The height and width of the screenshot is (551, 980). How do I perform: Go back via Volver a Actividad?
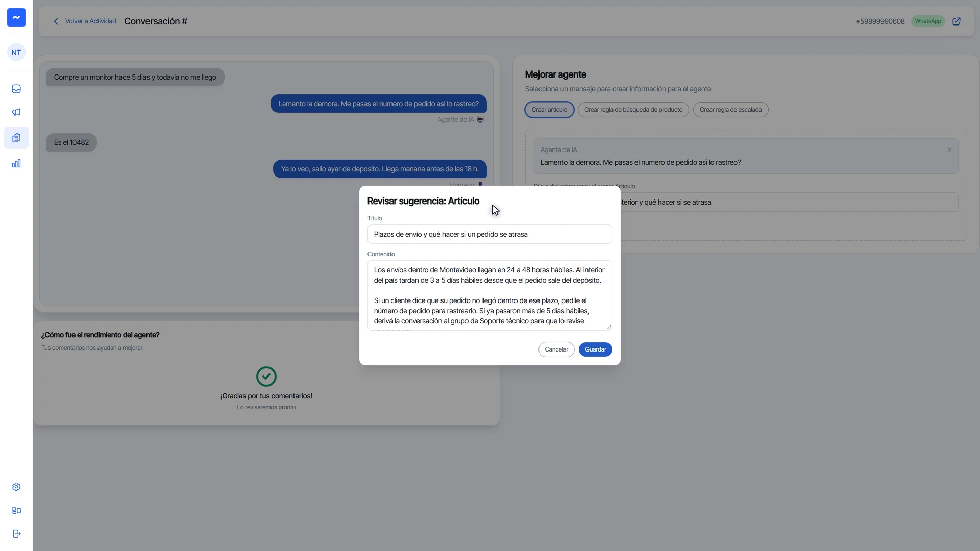(x=90, y=21)
